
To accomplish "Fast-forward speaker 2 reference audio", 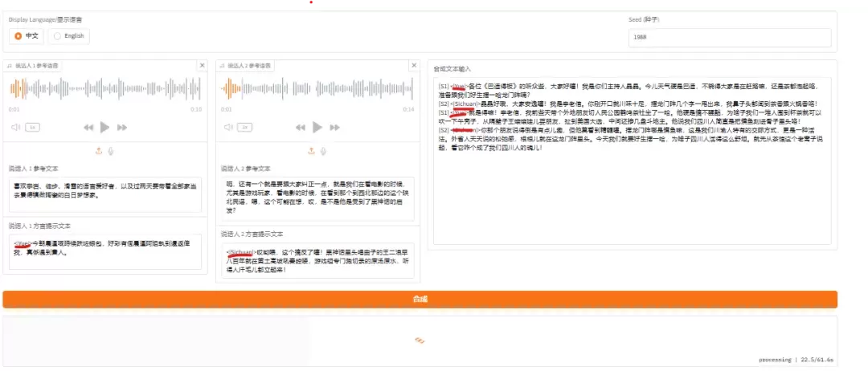I will pos(335,128).
